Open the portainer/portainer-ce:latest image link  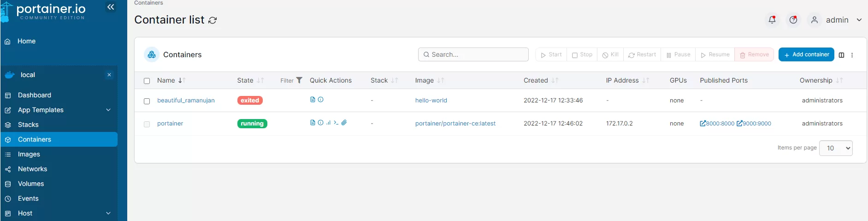pyautogui.click(x=455, y=123)
